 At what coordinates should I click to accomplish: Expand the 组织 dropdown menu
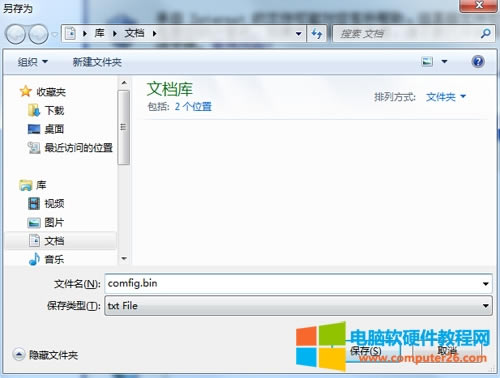[33, 62]
